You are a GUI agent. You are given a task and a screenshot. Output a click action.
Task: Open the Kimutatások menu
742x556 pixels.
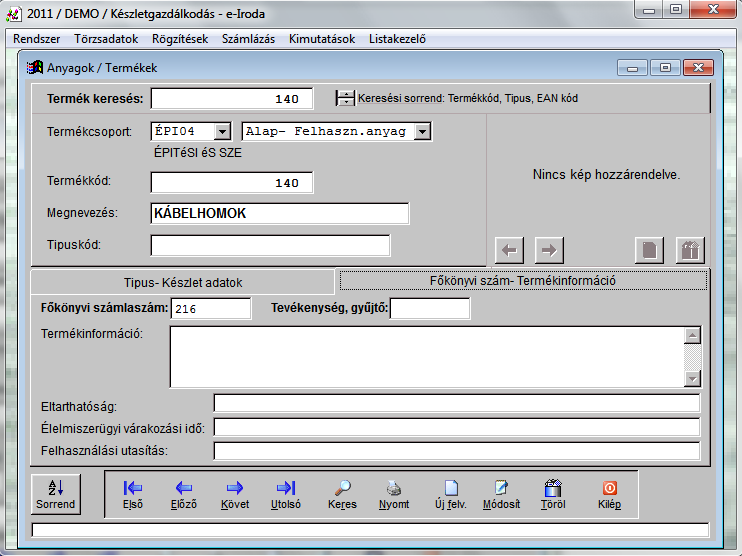[x=322, y=40]
